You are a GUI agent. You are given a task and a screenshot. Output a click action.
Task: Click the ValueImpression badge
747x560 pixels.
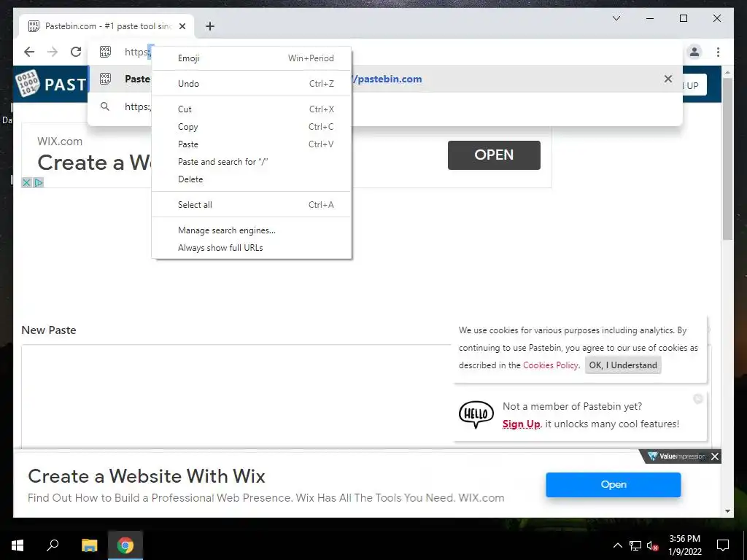tap(676, 456)
